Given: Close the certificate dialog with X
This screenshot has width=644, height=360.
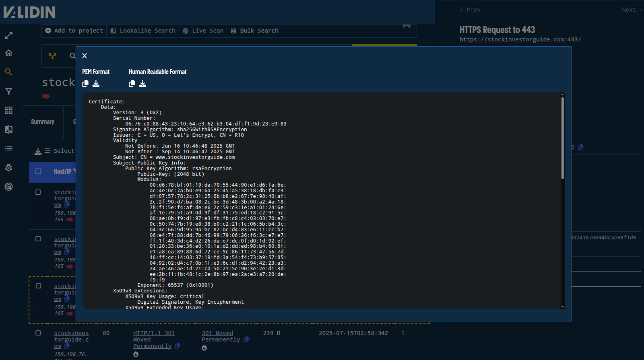Looking at the screenshot, I should point(85,56).
